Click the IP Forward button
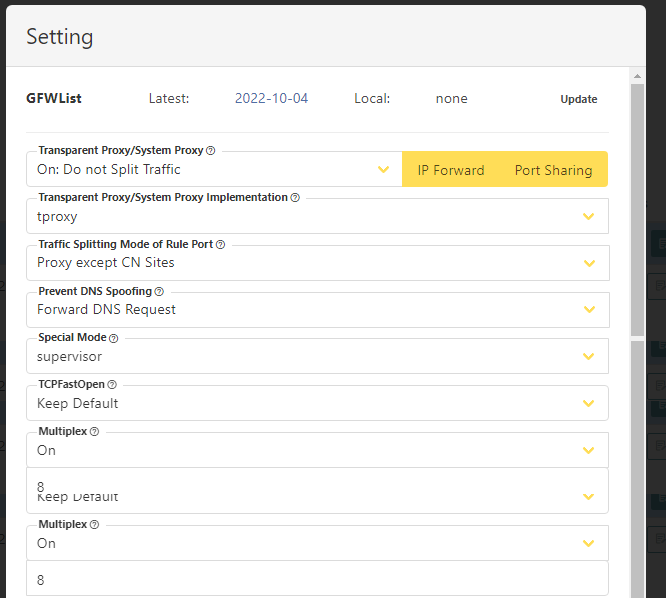The height and width of the screenshot is (598, 666). click(451, 170)
